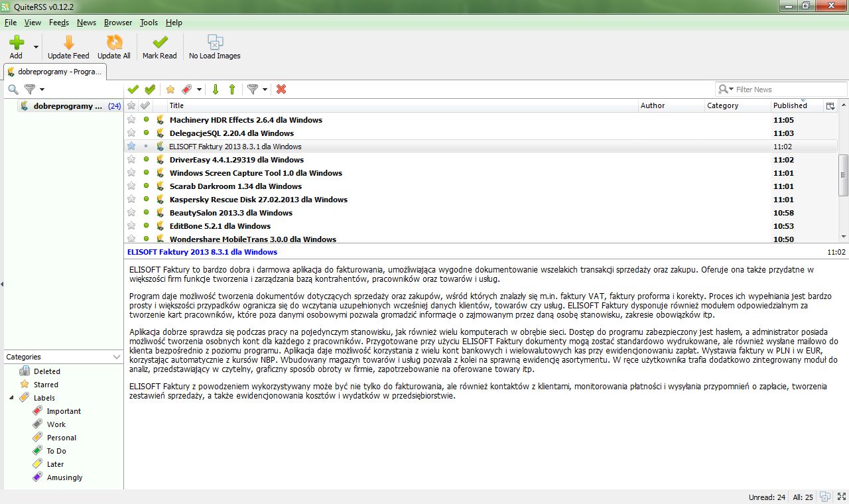
Task: Open feeds filter dropdown arrow
Action: pos(42,90)
